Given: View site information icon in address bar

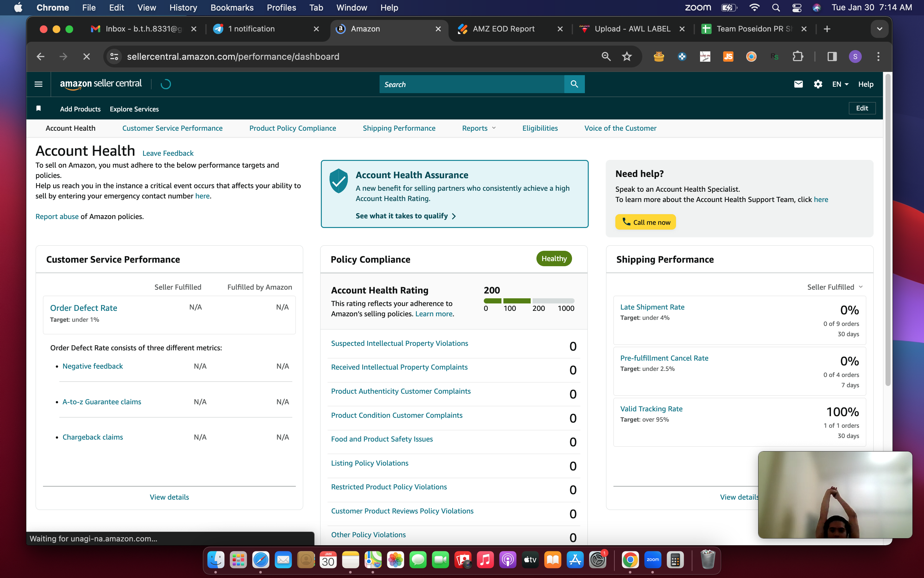Looking at the screenshot, I should [x=114, y=57].
